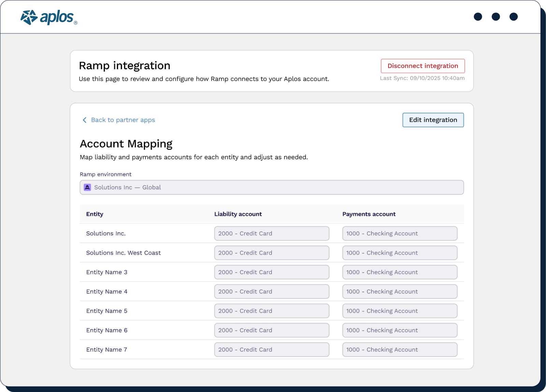Open liability account for Solutions Inc. West Coast

tap(272, 253)
